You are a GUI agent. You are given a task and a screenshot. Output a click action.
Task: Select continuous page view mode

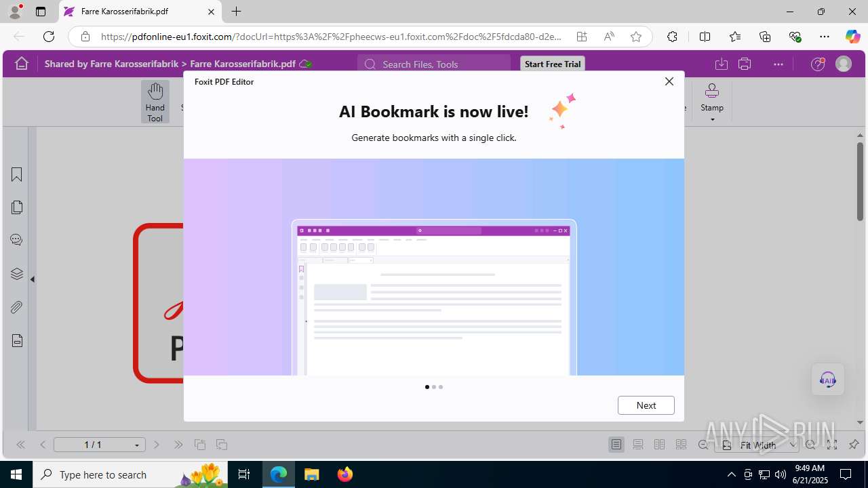(x=638, y=445)
